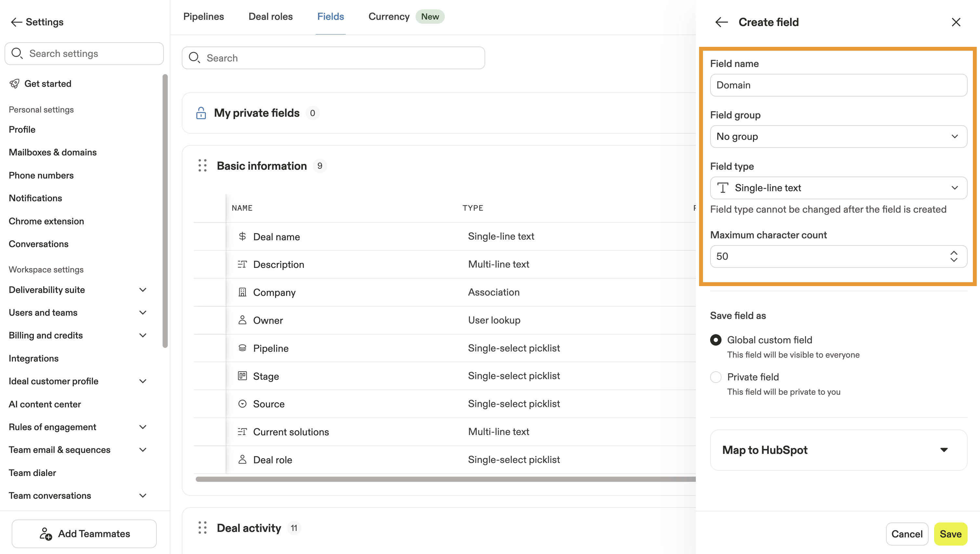Select the Private field radio option

point(716,377)
